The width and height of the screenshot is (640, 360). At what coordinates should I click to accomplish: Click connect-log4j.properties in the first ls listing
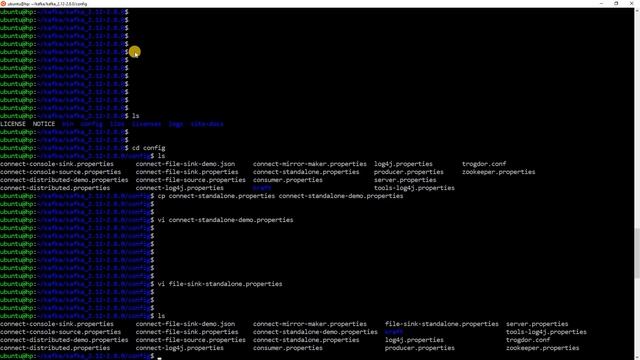click(180, 188)
